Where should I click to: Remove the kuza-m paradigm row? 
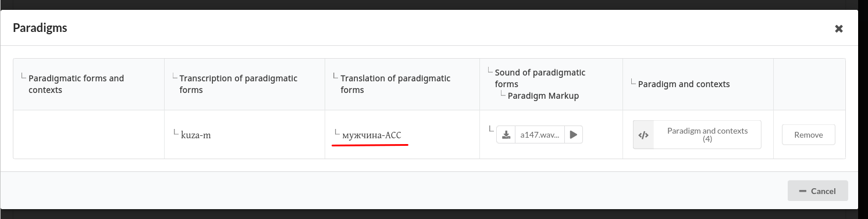point(809,135)
